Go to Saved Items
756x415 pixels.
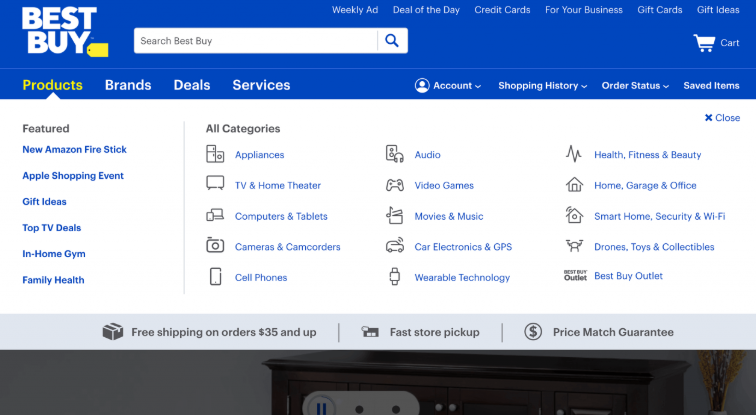(711, 86)
